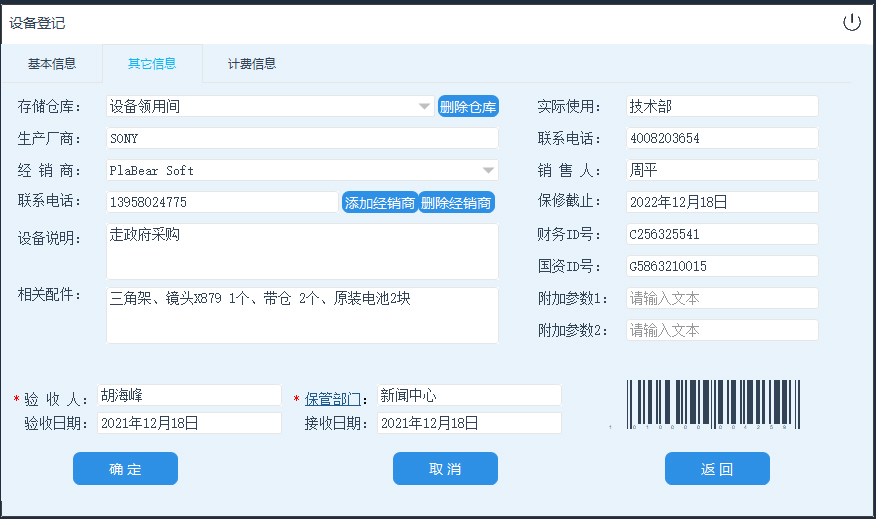876x519 pixels.
Task: Focus the 附加参数1 text input
Action: click(x=722, y=298)
